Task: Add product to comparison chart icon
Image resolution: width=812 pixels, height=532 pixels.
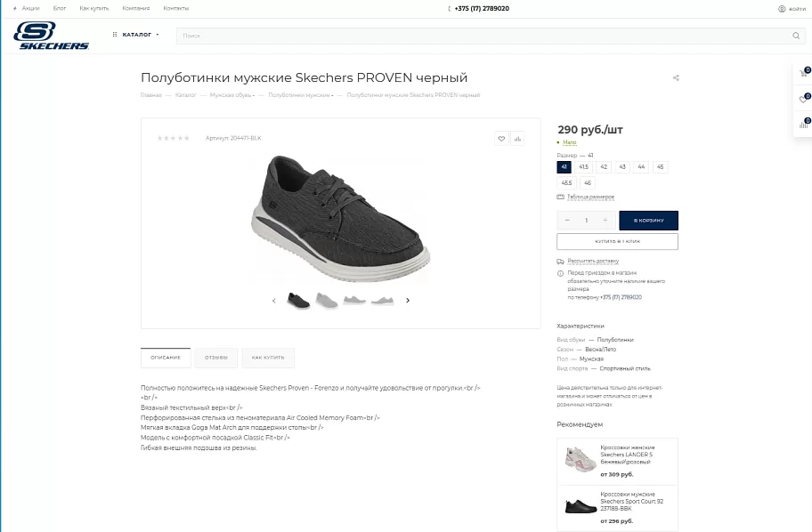Action: tap(517, 138)
